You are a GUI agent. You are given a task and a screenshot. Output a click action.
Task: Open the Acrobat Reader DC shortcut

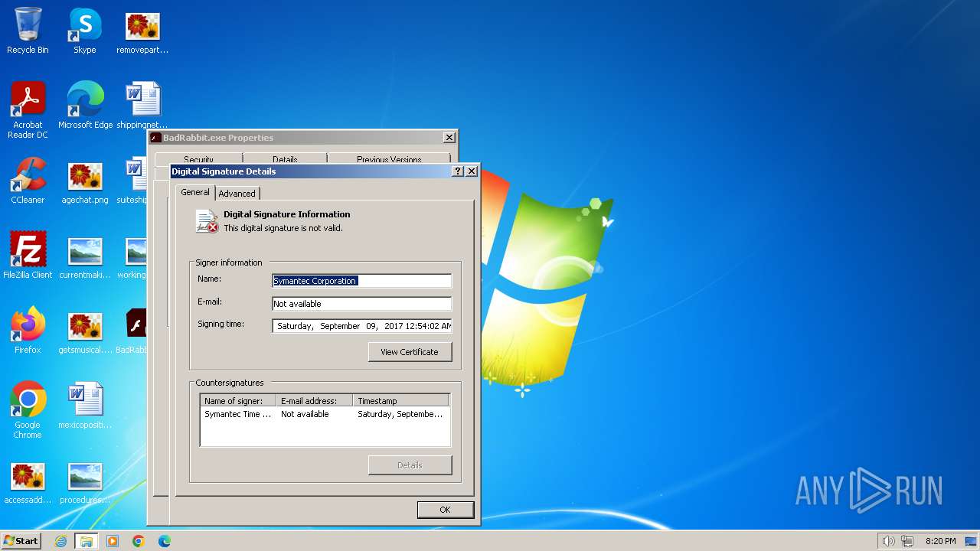click(28, 109)
